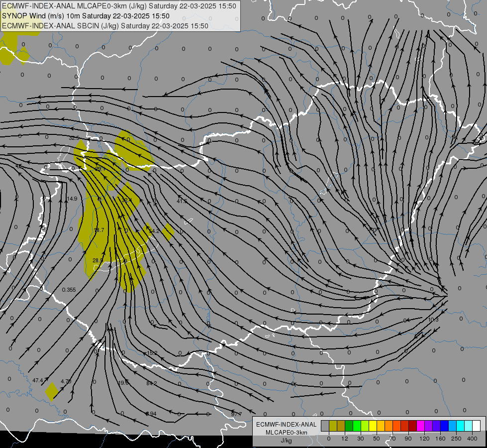Click the map value 54.2
The width and height of the screenshot is (487, 448).
click(x=154, y=231)
